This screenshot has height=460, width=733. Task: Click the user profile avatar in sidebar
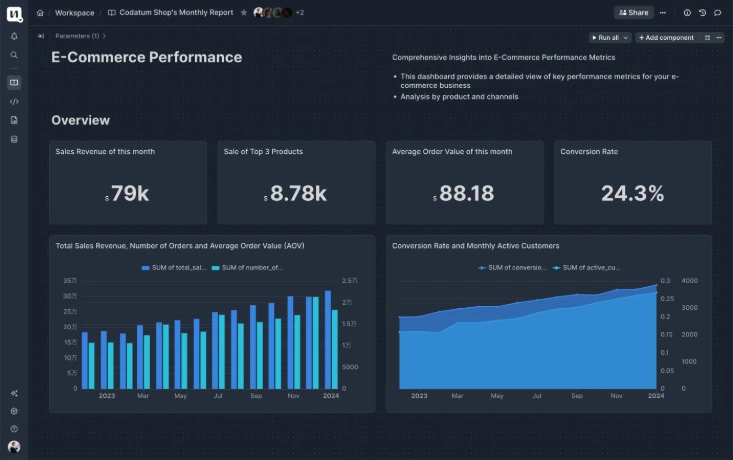(14, 446)
